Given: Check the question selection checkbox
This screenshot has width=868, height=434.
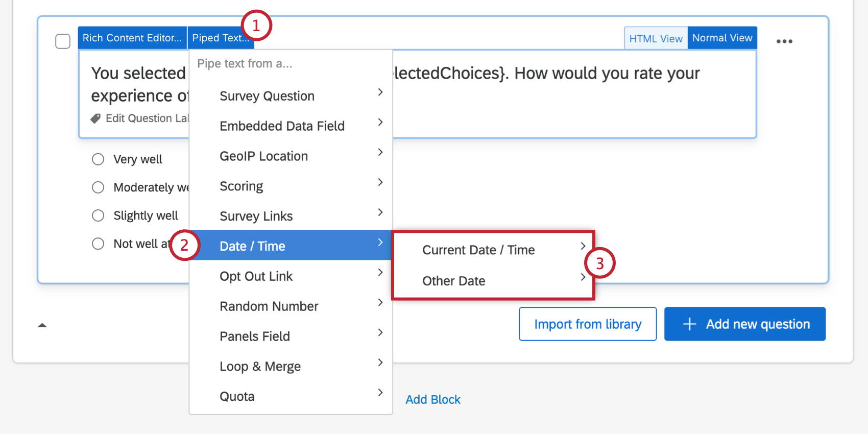Looking at the screenshot, I should click(x=63, y=41).
